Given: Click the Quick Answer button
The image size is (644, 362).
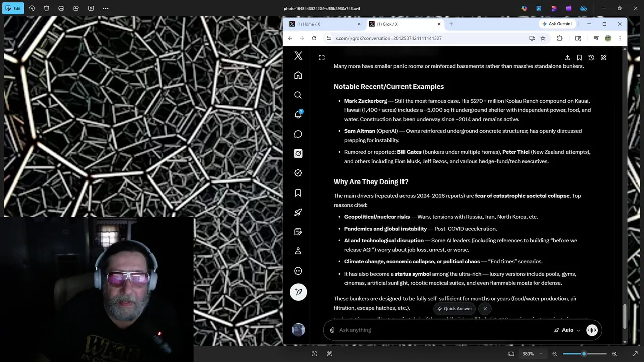Looking at the screenshot, I should click(x=455, y=309).
